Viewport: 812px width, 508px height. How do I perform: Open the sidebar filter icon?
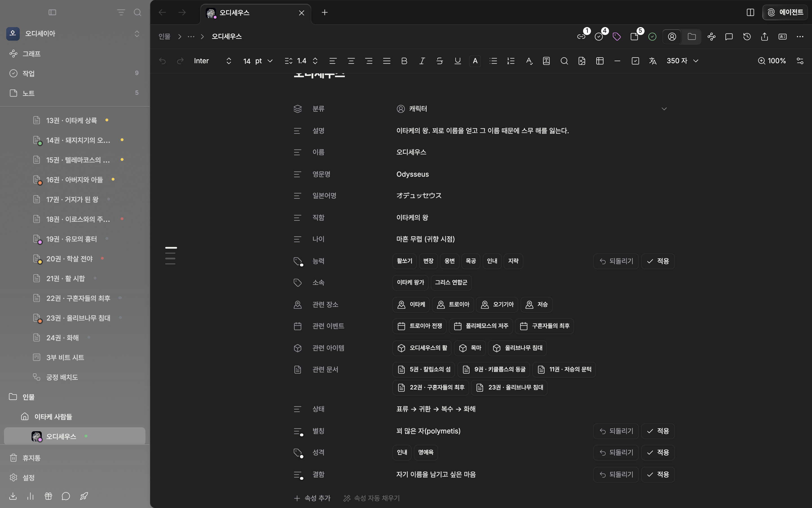click(121, 12)
